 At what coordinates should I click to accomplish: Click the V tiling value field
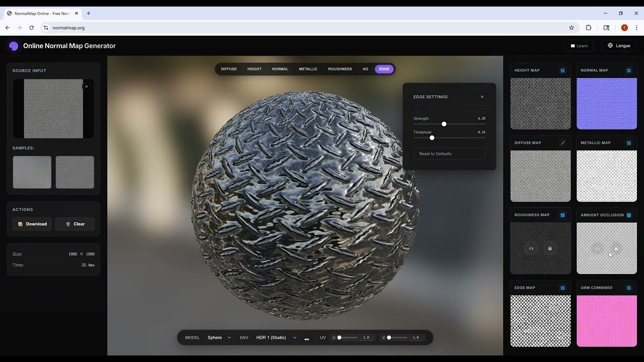(x=416, y=338)
